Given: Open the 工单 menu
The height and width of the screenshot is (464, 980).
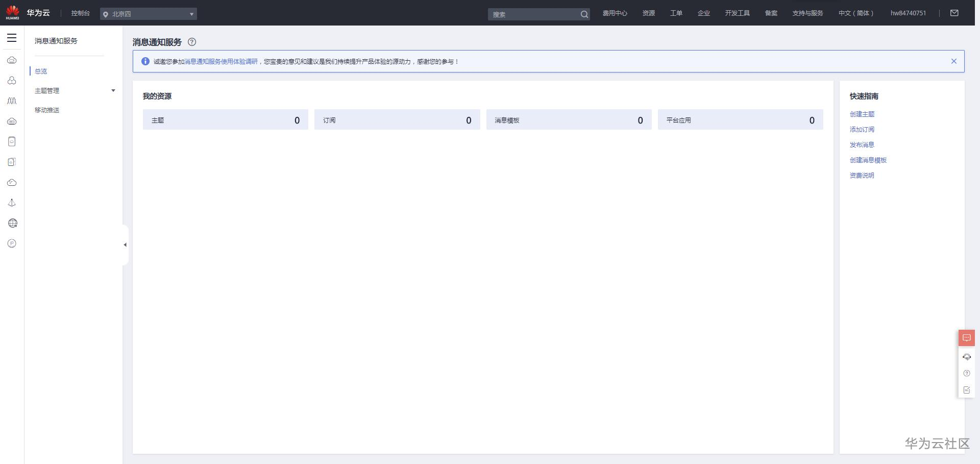Looking at the screenshot, I should [x=676, y=13].
